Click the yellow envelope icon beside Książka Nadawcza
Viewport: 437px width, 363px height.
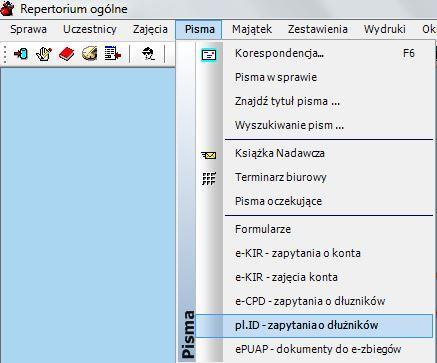pos(209,155)
